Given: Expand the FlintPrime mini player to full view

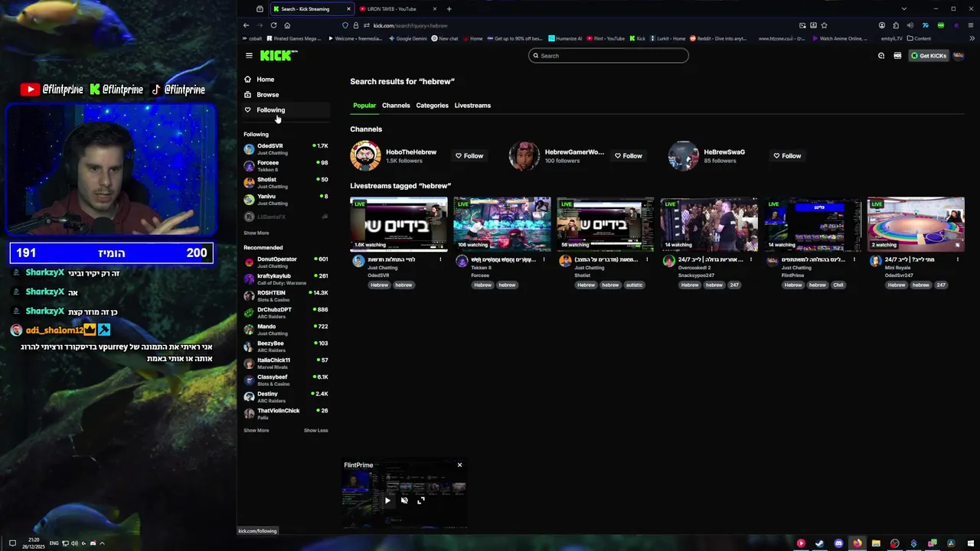Looking at the screenshot, I should pos(421,500).
